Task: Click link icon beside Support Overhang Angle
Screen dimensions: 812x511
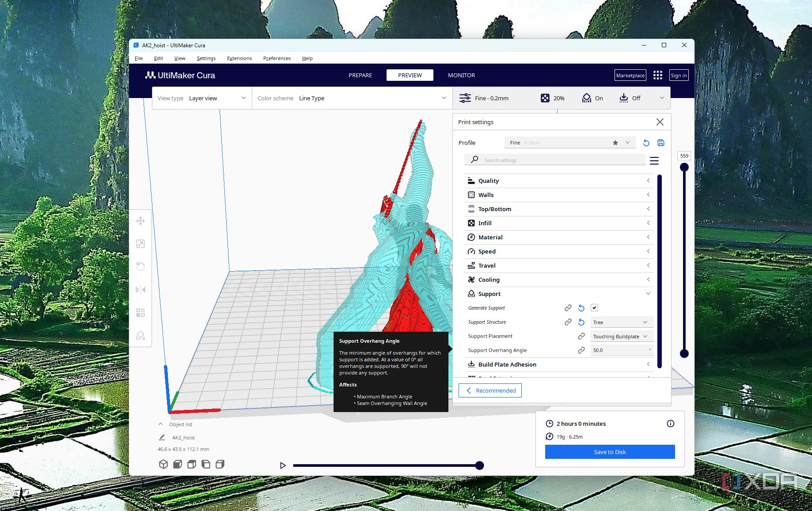Action: [x=581, y=350]
